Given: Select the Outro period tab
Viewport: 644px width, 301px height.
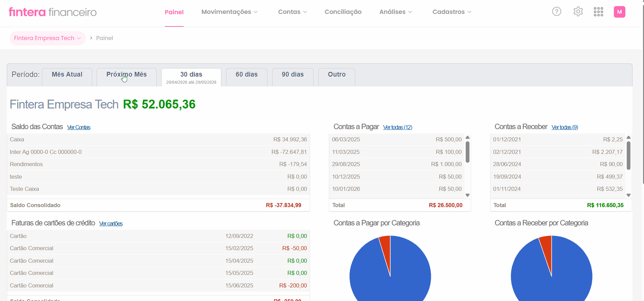Looking at the screenshot, I should point(337,77).
